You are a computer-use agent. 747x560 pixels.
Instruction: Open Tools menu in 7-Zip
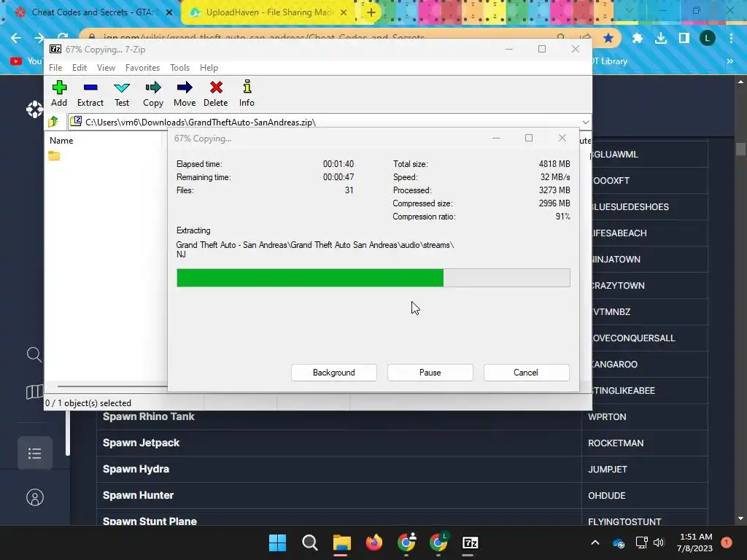coord(179,68)
